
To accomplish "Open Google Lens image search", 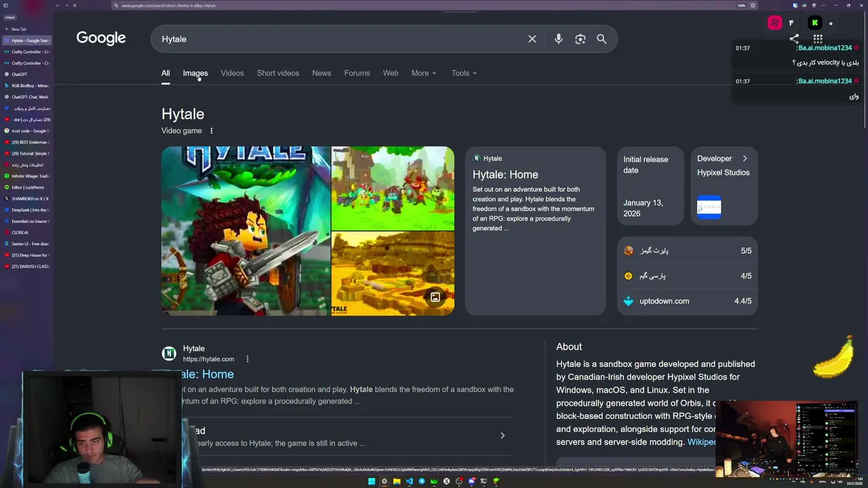I will pos(580,39).
